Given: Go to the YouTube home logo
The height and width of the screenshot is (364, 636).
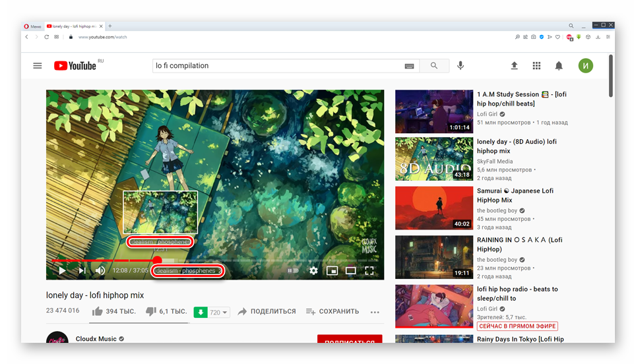Looking at the screenshot, I should click(75, 66).
